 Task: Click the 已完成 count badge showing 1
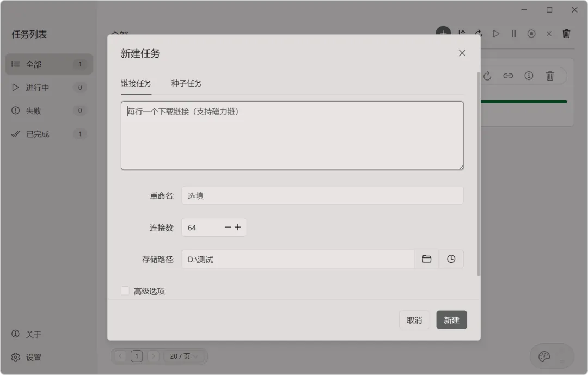(80, 134)
